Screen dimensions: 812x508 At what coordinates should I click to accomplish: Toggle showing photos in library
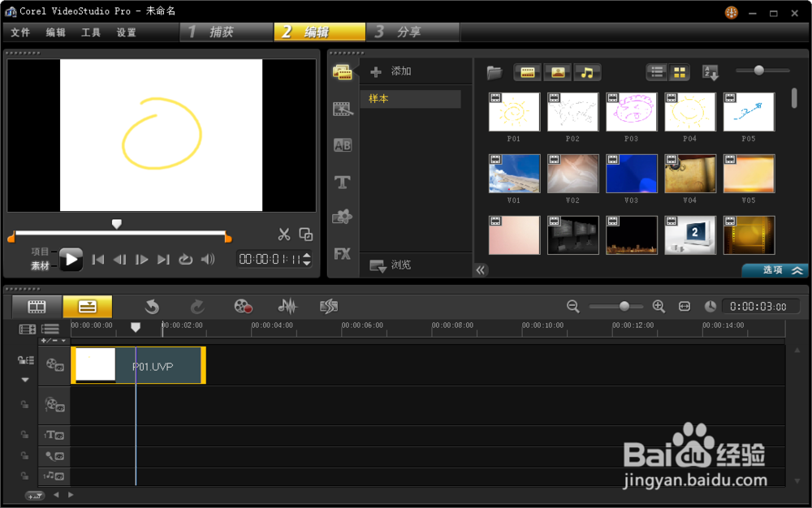click(558, 72)
